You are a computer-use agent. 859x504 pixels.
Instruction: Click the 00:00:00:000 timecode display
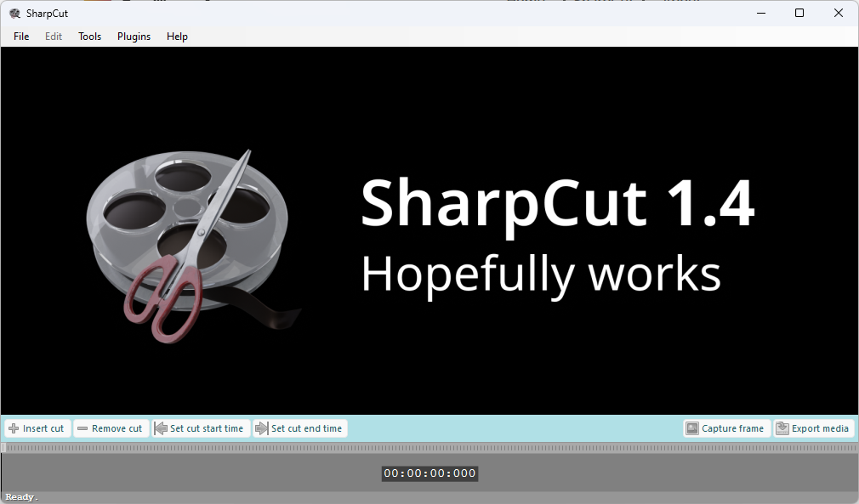429,473
